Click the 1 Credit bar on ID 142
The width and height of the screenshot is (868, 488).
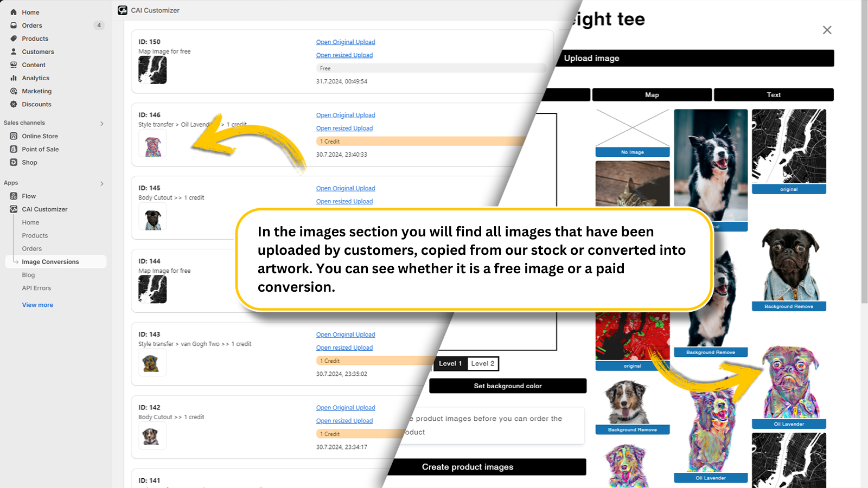click(x=361, y=434)
